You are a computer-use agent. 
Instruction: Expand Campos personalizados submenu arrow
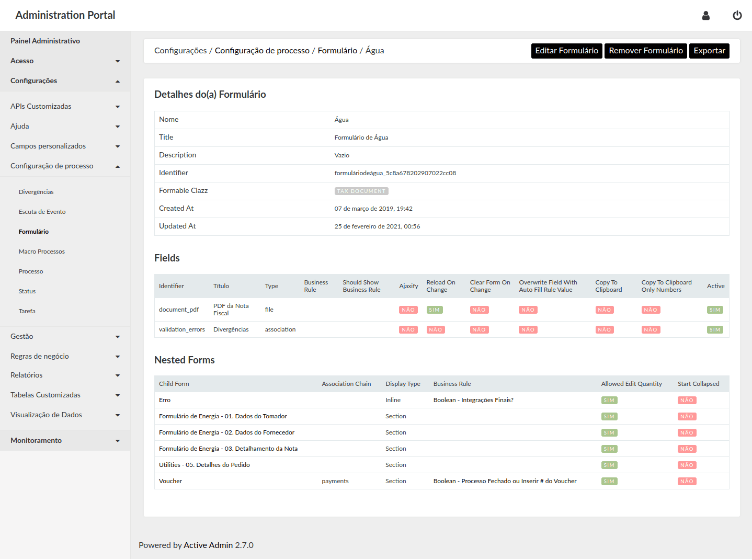[x=118, y=146]
